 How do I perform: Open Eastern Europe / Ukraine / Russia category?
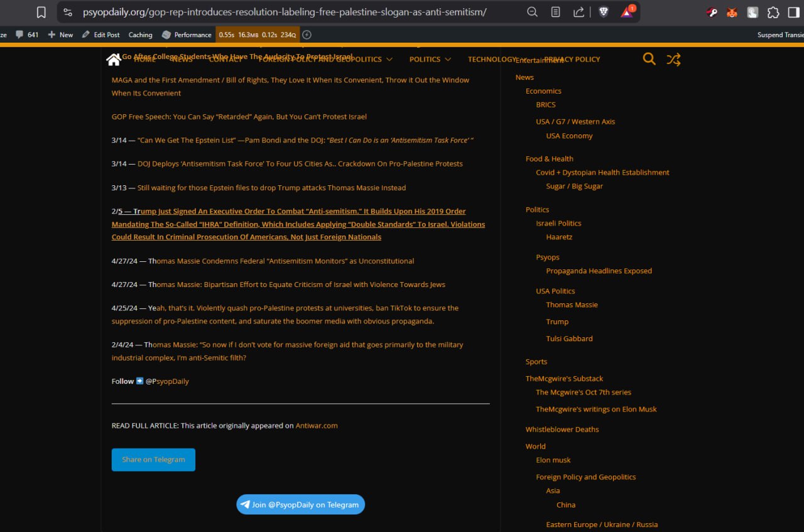click(602, 524)
